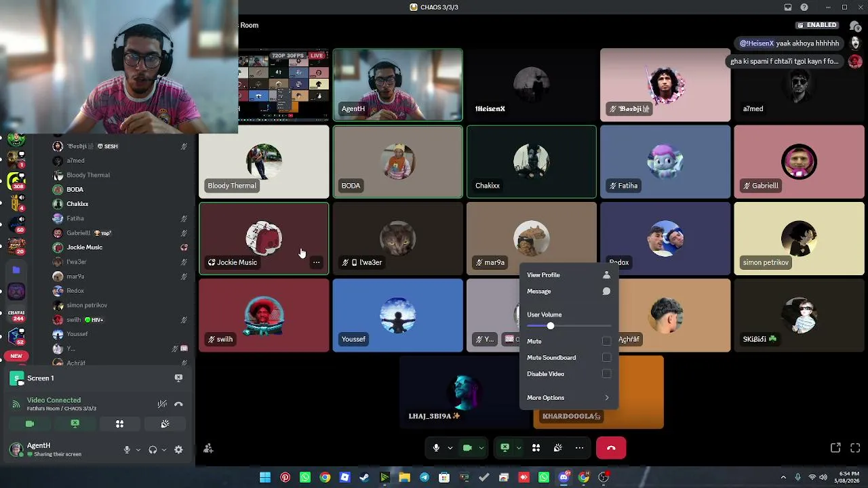Open Activities launcher in call bar
The height and width of the screenshot is (488, 868).
point(536,448)
